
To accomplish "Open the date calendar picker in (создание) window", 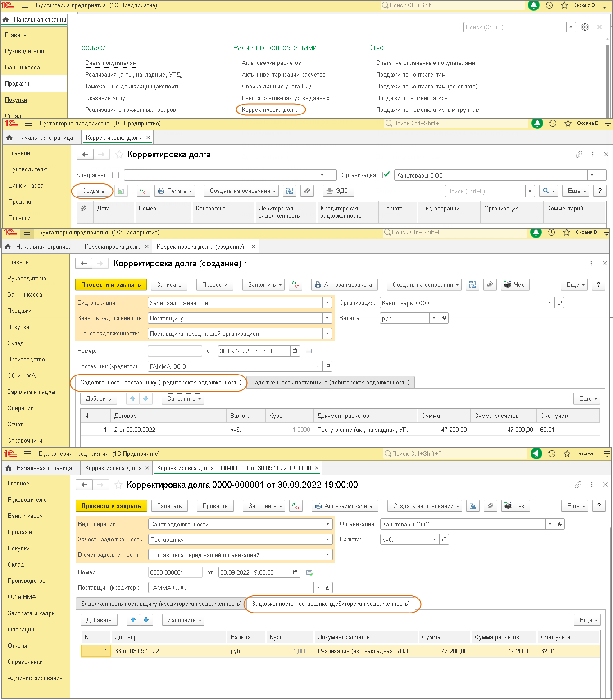I will (x=295, y=351).
